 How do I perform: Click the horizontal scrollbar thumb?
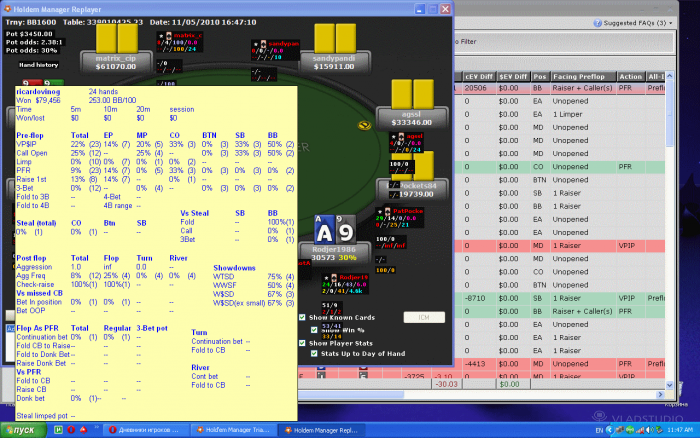[x=351, y=395]
